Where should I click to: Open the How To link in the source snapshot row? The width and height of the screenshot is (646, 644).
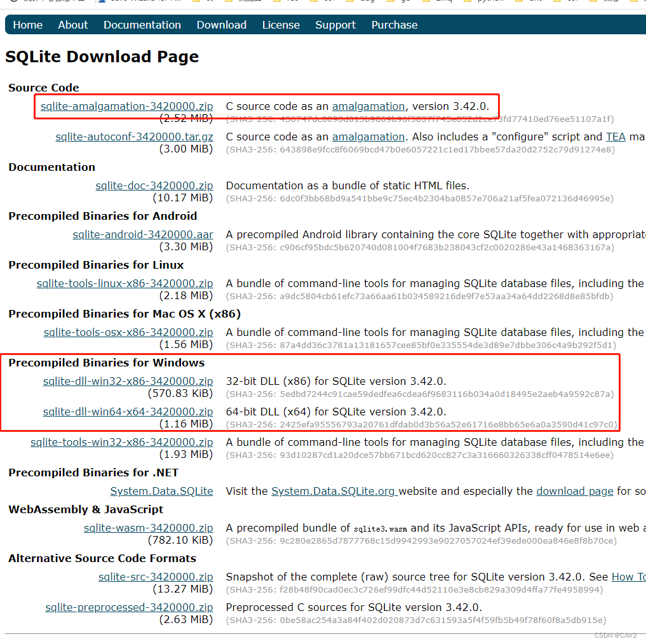(x=629, y=577)
